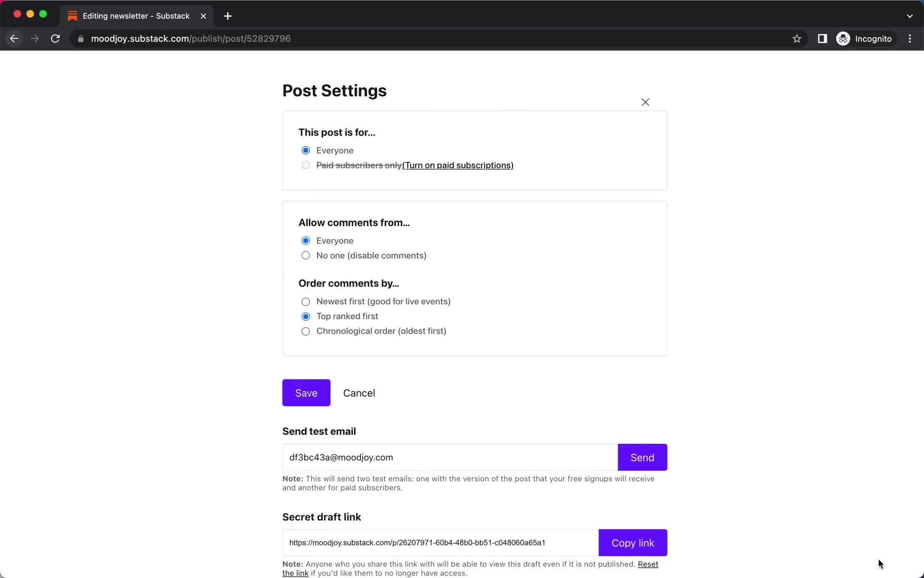This screenshot has height=578, width=924.
Task: Select the Everyone radio button for post audience
Action: click(x=305, y=150)
